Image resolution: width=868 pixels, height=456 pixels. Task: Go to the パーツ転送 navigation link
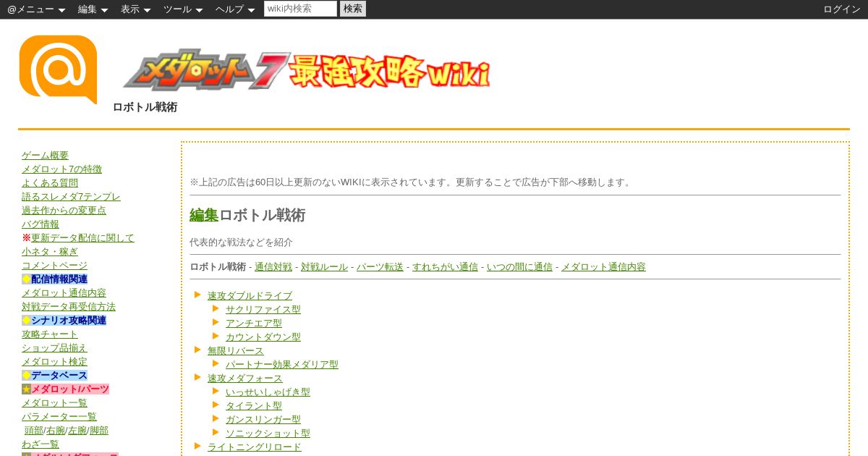380,267
